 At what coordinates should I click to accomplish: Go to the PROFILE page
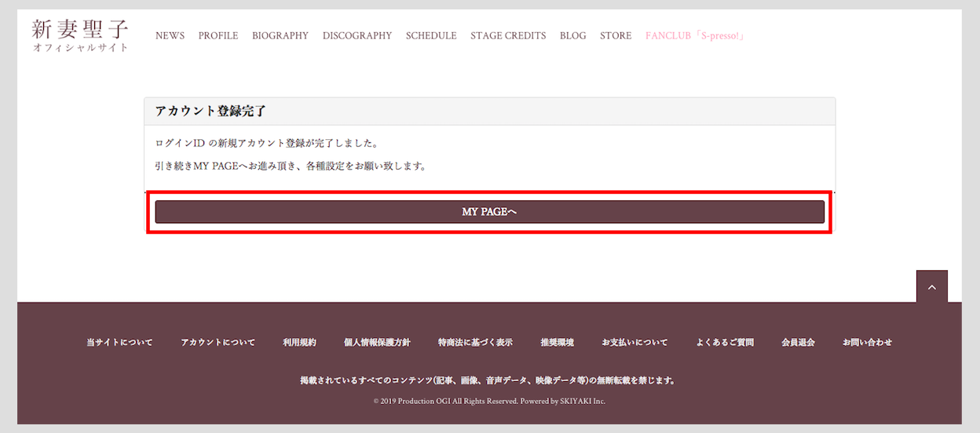(x=218, y=35)
